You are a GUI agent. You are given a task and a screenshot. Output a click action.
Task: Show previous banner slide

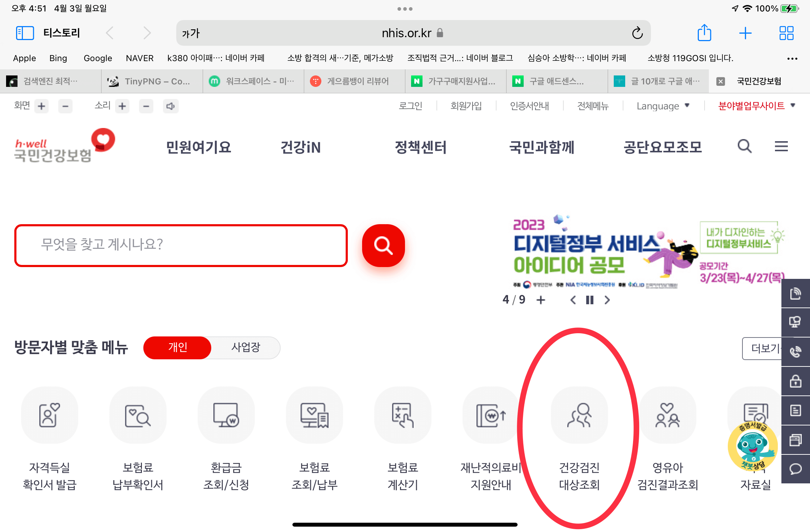573,300
